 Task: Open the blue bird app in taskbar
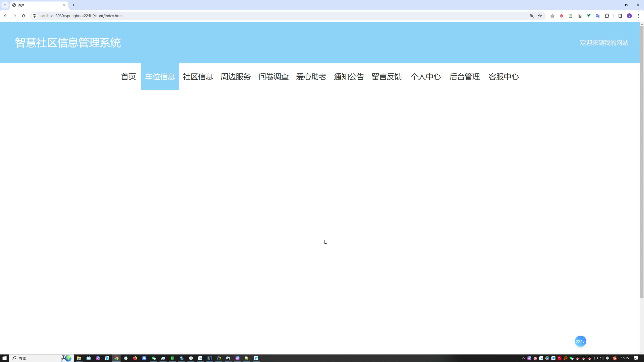tap(144, 358)
